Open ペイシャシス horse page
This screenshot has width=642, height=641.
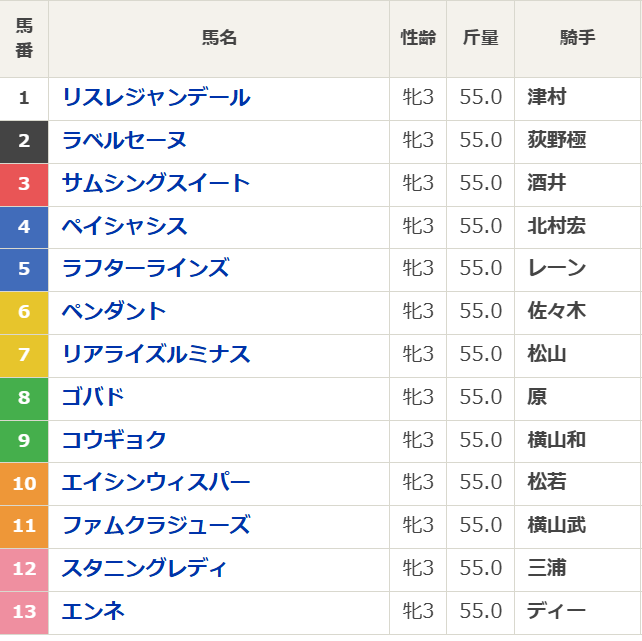pos(124,227)
